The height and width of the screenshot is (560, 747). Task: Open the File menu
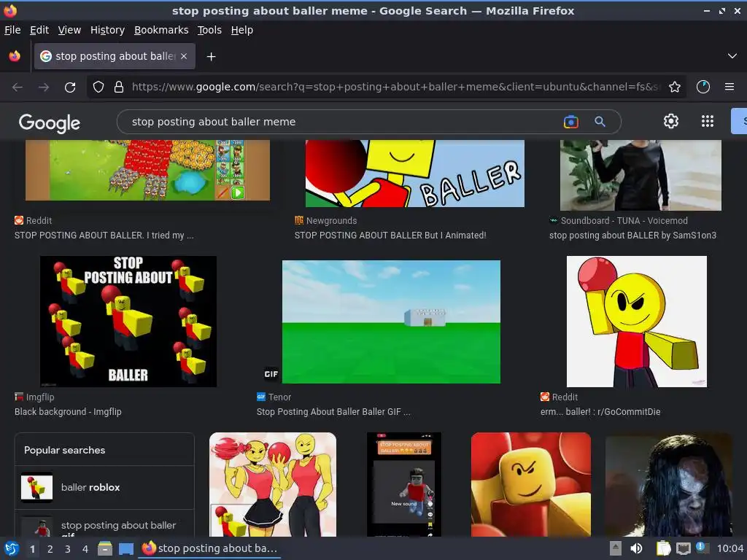click(x=12, y=30)
